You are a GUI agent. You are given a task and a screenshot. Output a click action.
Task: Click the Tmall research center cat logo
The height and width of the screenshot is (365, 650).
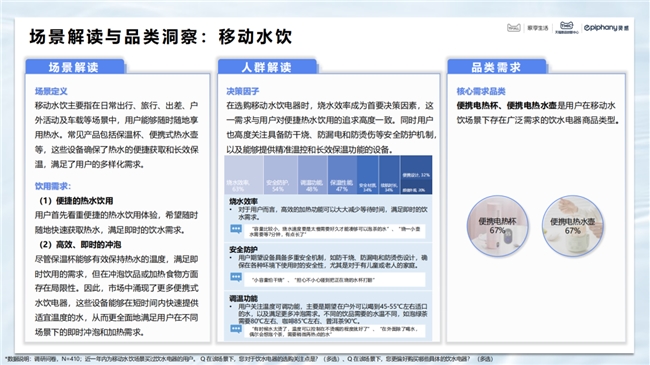[566, 26]
